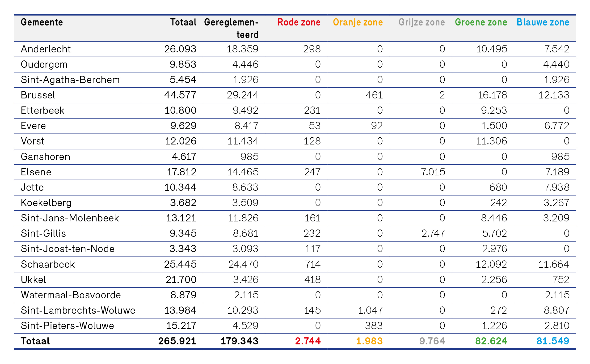Click Evere red zone value 53
Viewport: 590px width, 364px height.
[315, 126]
